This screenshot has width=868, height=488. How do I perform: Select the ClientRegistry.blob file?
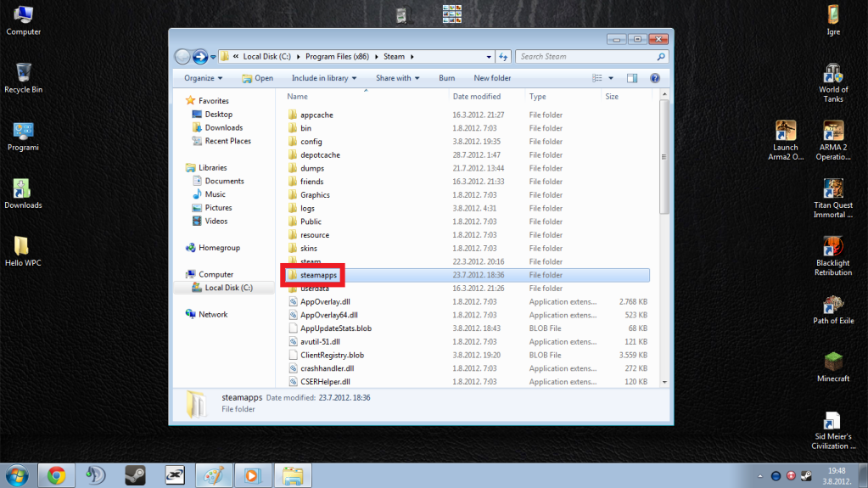[x=332, y=355]
